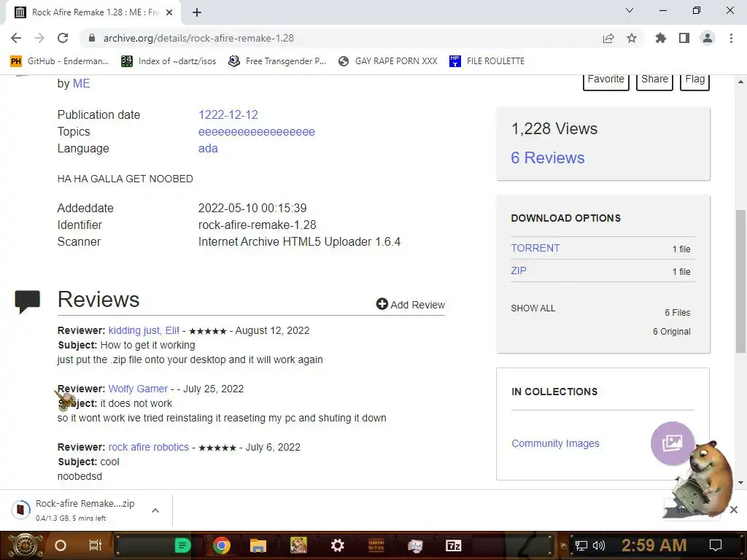The height and width of the screenshot is (560, 747).
Task: Open Chrome three-dot menu
Action: pyautogui.click(x=731, y=38)
